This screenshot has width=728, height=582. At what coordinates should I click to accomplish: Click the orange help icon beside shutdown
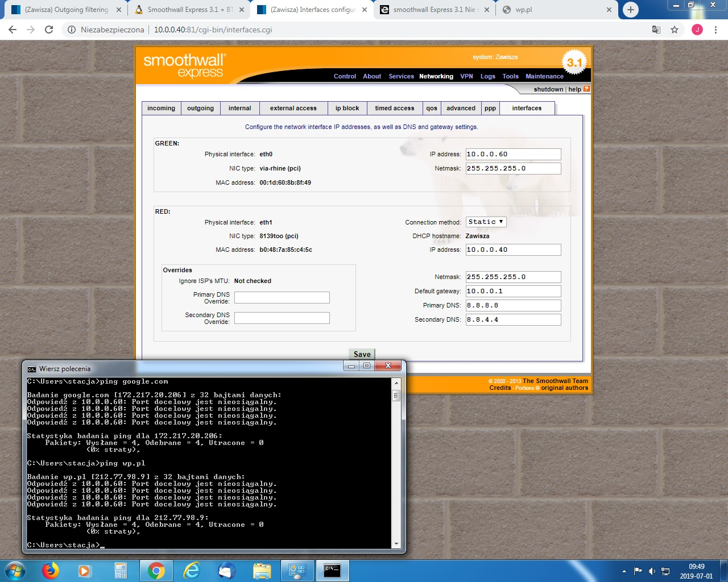pyautogui.click(x=586, y=89)
